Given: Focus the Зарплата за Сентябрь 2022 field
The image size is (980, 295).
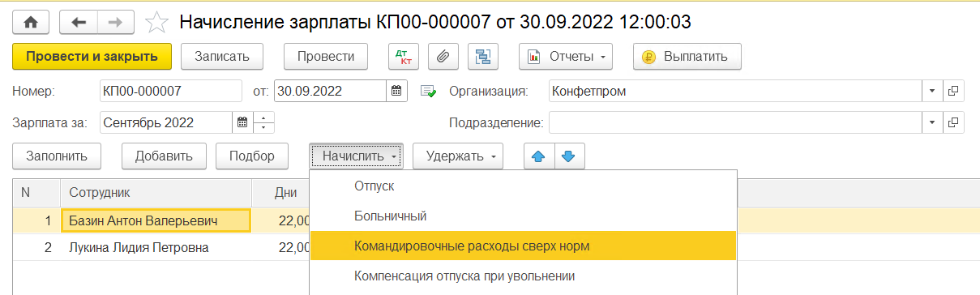Looking at the screenshot, I should (165, 123).
